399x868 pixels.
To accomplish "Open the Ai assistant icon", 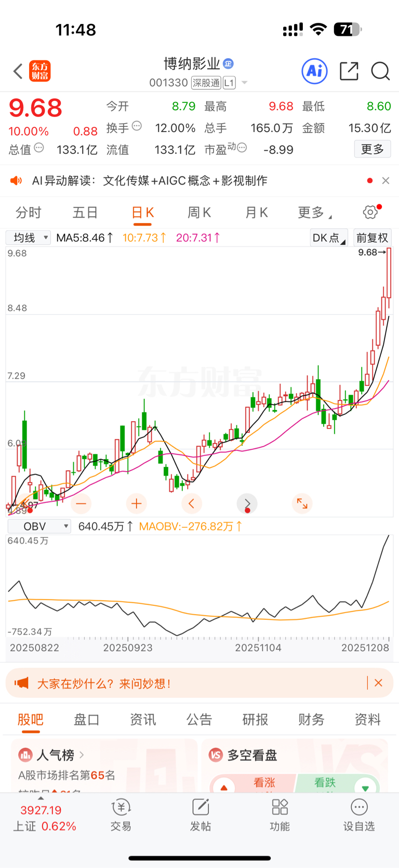I will click(x=314, y=71).
